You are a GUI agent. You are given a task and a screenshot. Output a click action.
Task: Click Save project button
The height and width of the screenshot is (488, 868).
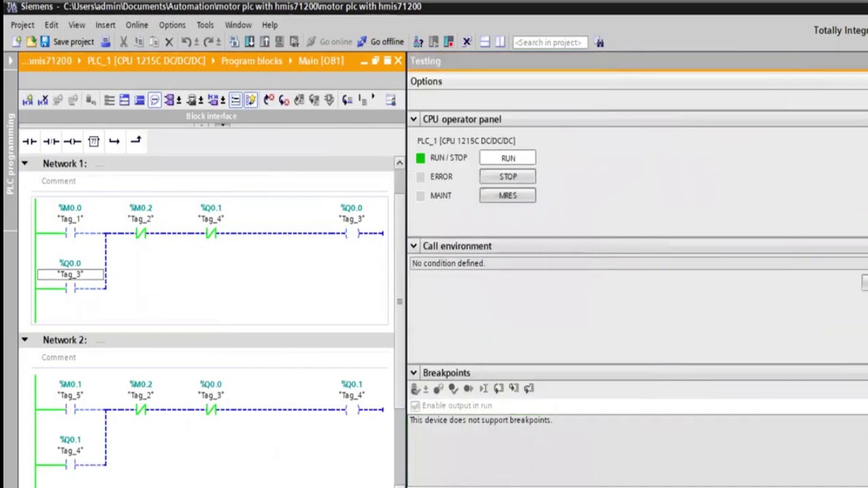tap(67, 42)
